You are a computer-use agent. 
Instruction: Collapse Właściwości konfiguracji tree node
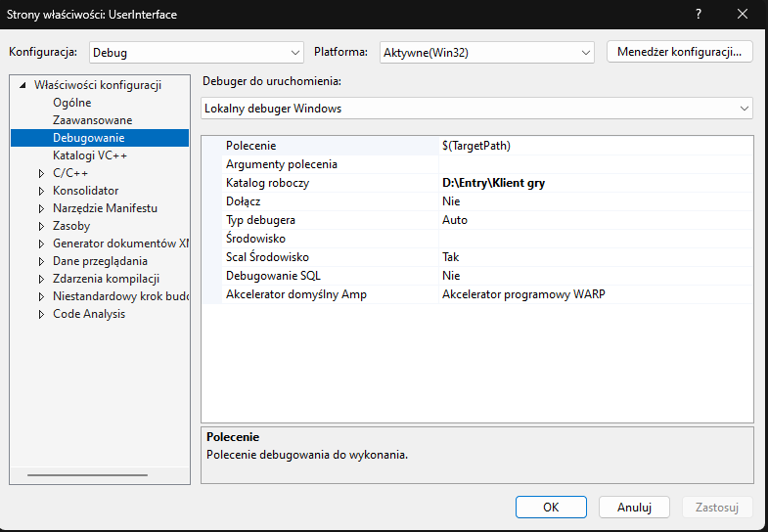click(x=23, y=85)
